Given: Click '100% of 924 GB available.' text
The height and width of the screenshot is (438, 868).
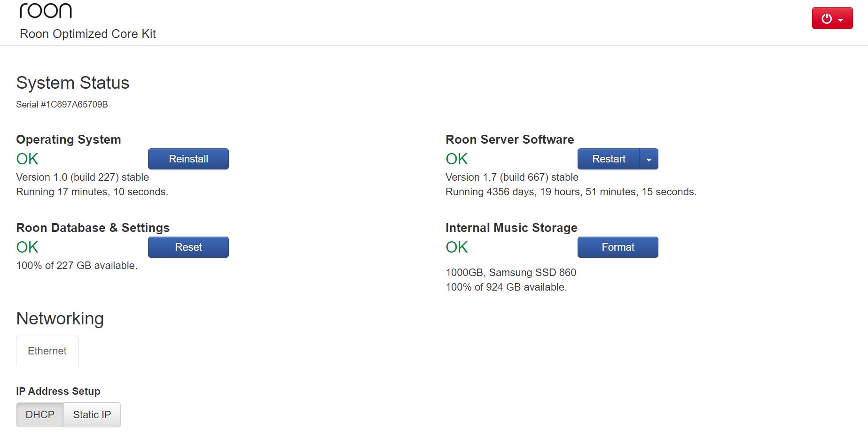Looking at the screenshot, I should (x=506, y=287).
